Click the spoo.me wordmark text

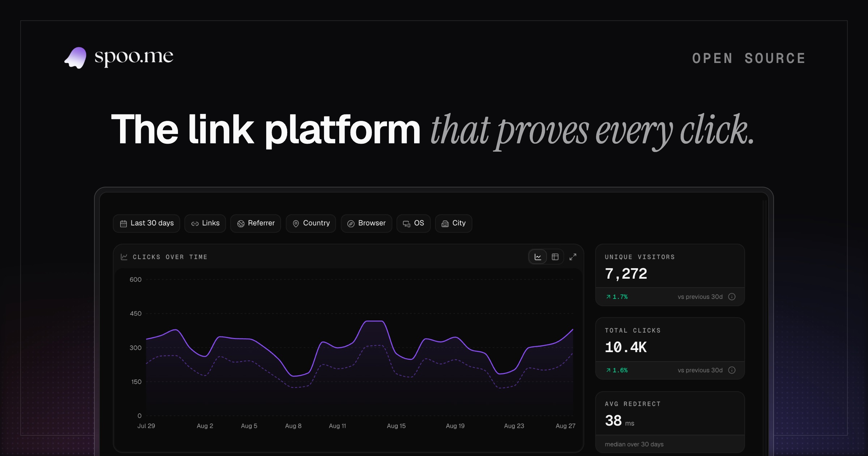click(x=134, y=57)
